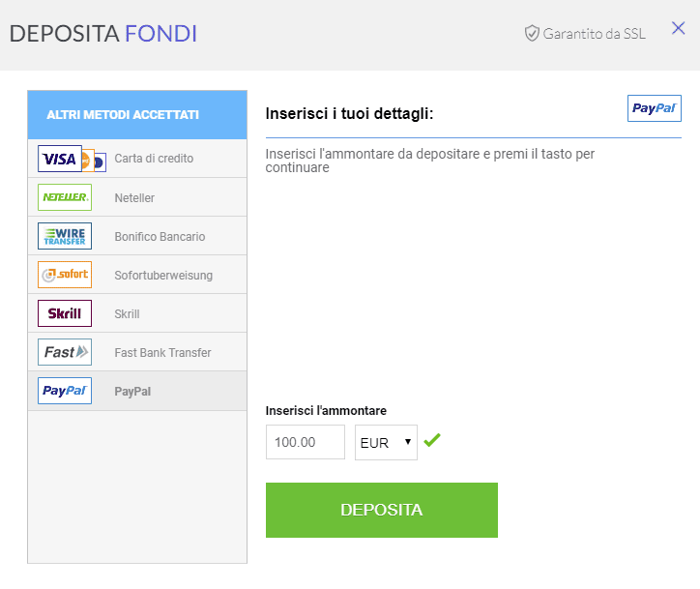Select Sofortuberweisung payment label
Screen dimensions: 700x589
point(163,275)
